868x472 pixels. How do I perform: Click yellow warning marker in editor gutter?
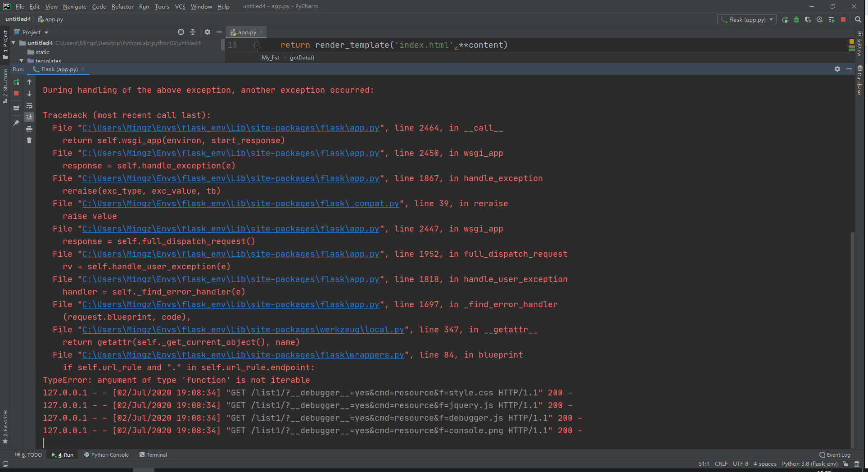click(852, 41)
